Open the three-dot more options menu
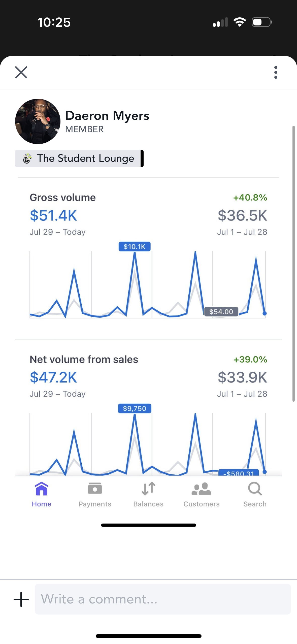Image resolution: width=297 pixels, height=644 pixels. click(x=276, y=73)
